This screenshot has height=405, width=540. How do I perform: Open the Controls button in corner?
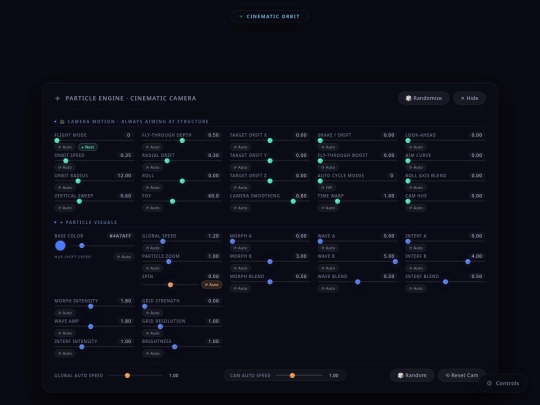503,383
